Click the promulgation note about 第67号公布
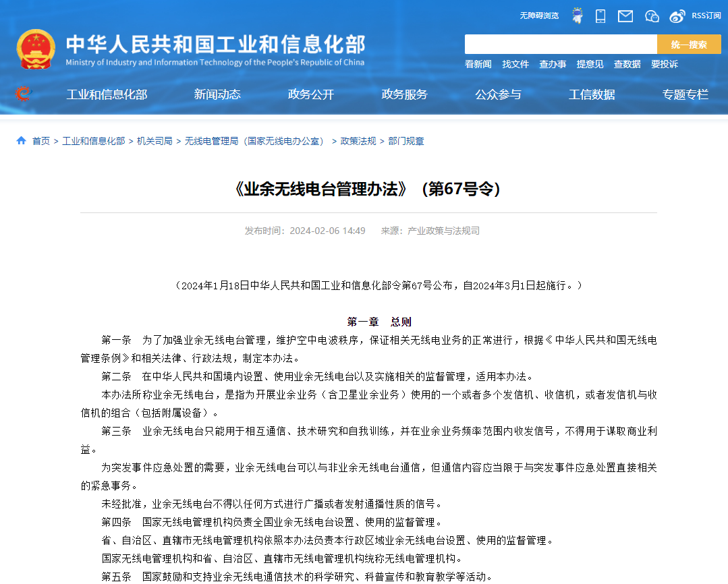This screenshot has width=728, height=584. point(379,285)
